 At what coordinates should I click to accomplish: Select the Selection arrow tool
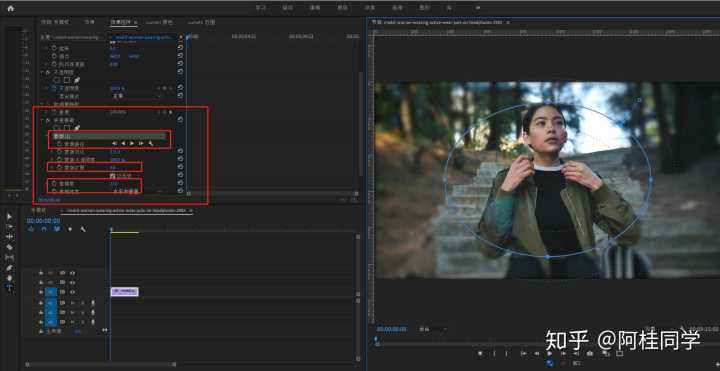[10, 216]
